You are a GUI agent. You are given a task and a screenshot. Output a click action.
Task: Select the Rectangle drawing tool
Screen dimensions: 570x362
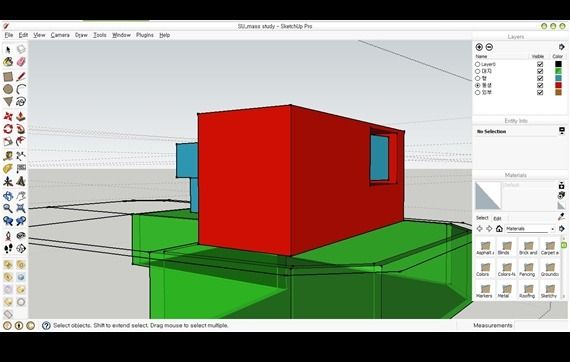point(8,76)
